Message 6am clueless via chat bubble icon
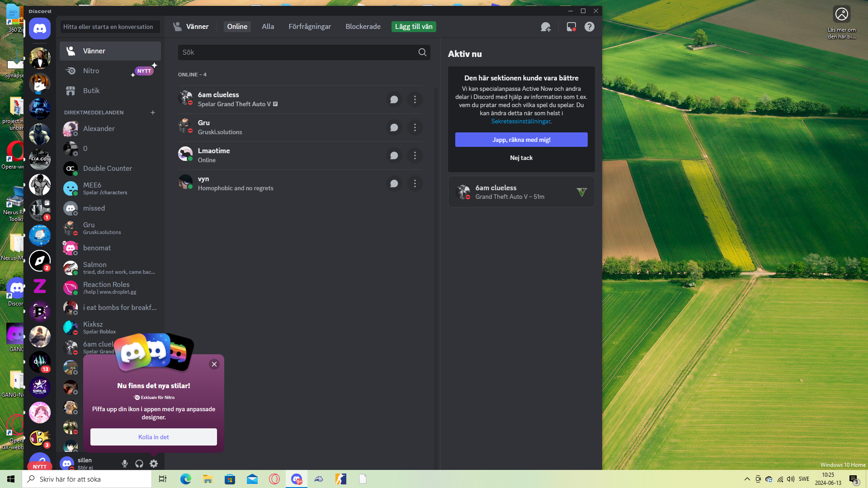 tap(394, 99)
